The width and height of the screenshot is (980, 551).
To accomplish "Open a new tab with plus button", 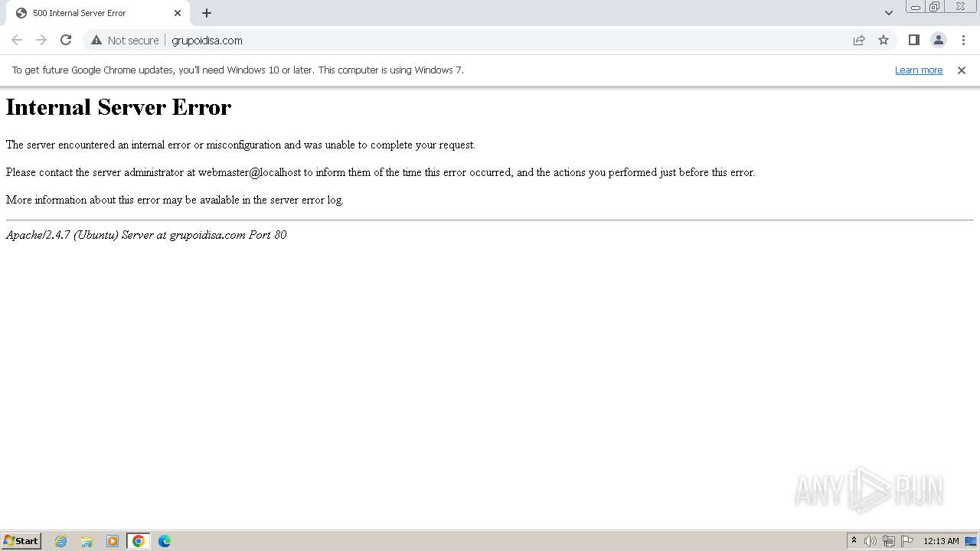I will (x=207, y=13).
